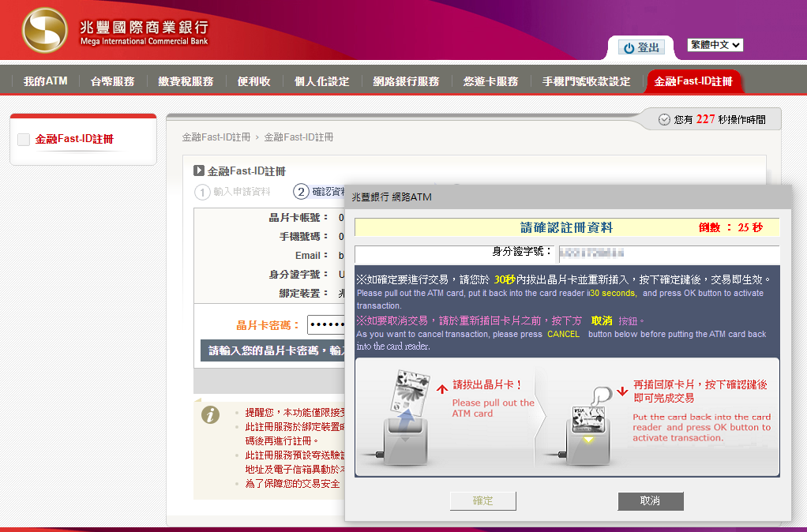807x532 pixels.
Task: Click yellow CANCEL text in instructions
Action: click(x=563, y=334)
